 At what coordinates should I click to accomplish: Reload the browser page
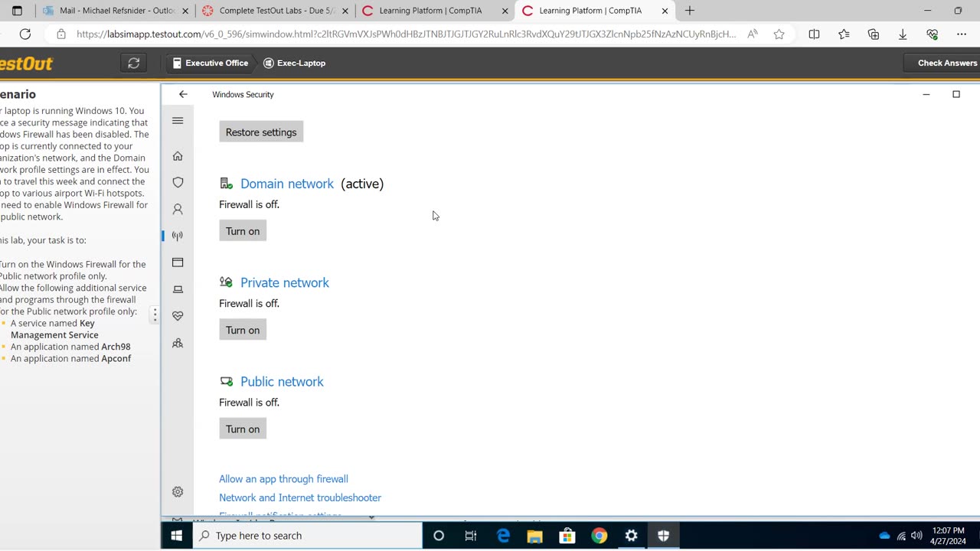[x=25, y=34]
